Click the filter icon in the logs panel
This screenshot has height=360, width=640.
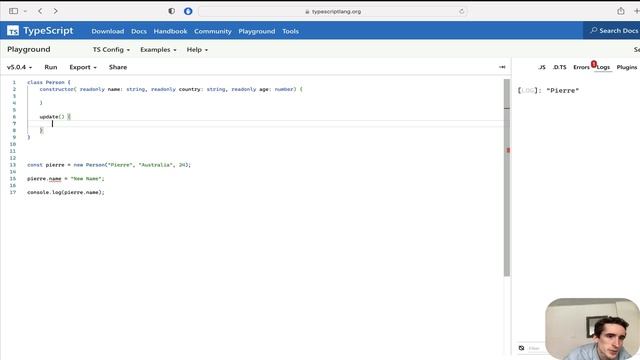pyautogui.click(x=521, y=348)
